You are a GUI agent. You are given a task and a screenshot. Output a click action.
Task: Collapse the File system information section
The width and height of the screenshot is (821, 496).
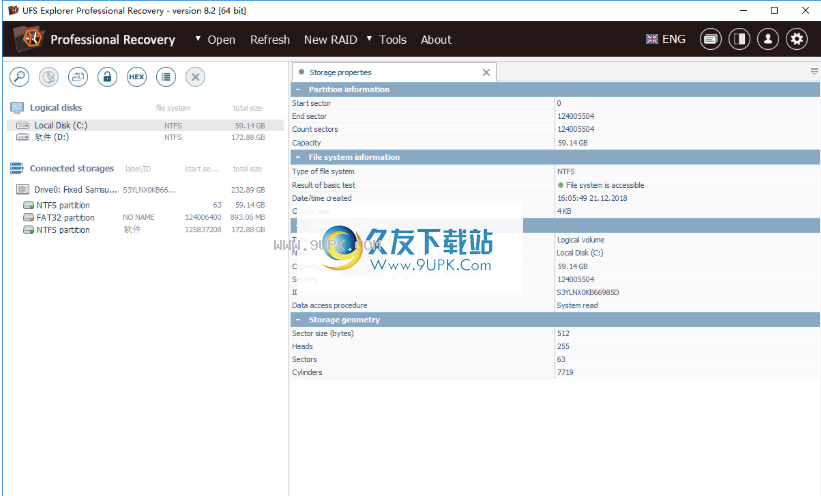[x=298, y=157]
